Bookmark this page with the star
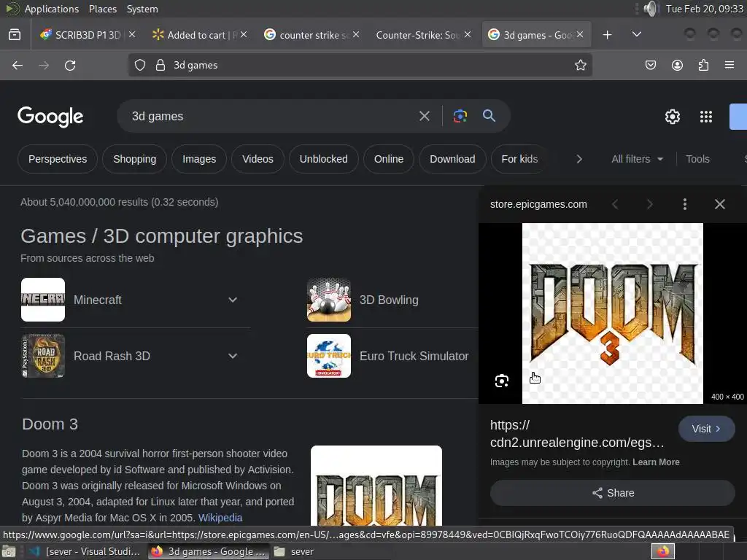This screenshot has height=560, width=747. (x=580, y=65)
